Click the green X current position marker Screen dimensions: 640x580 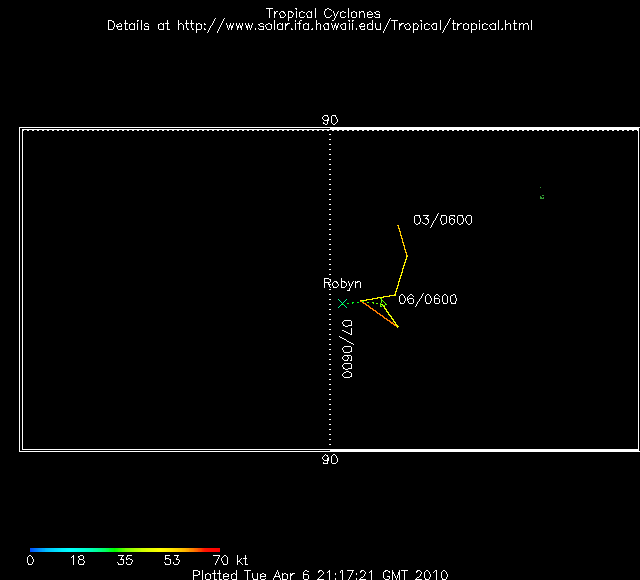[x=342, y=303]
